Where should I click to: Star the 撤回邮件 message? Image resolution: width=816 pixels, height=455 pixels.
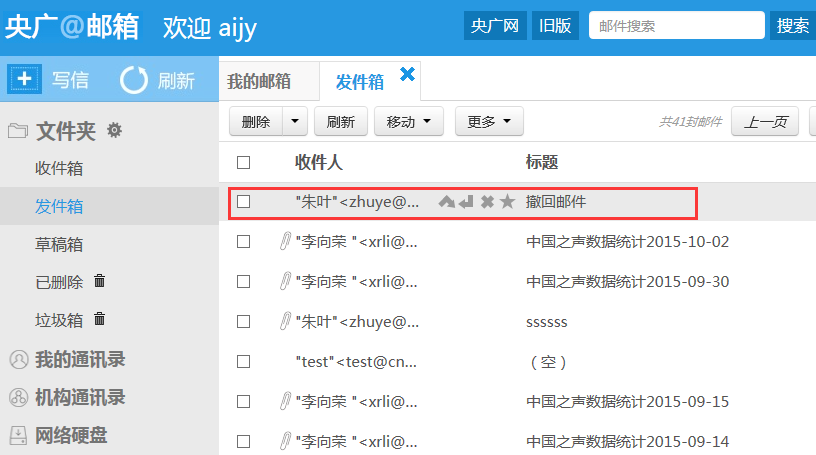coord(507,201)
